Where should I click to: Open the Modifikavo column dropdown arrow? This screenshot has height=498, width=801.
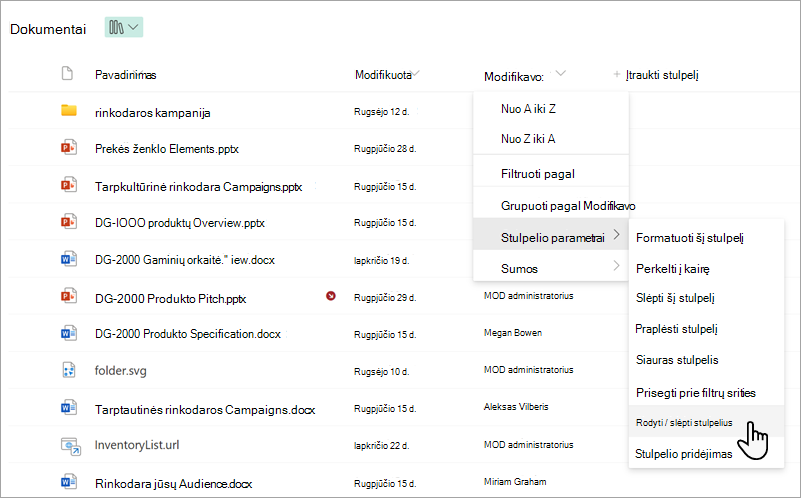[x=560, y=74]
